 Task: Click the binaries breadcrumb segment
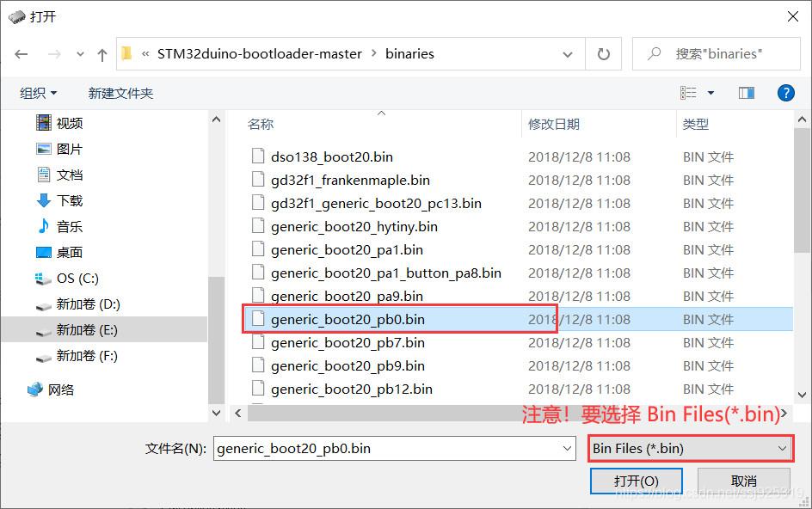[409, 54]
